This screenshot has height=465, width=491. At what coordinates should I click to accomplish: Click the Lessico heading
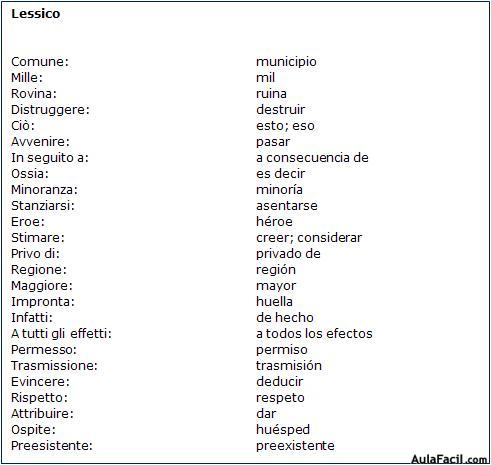(x=36, y=14)
